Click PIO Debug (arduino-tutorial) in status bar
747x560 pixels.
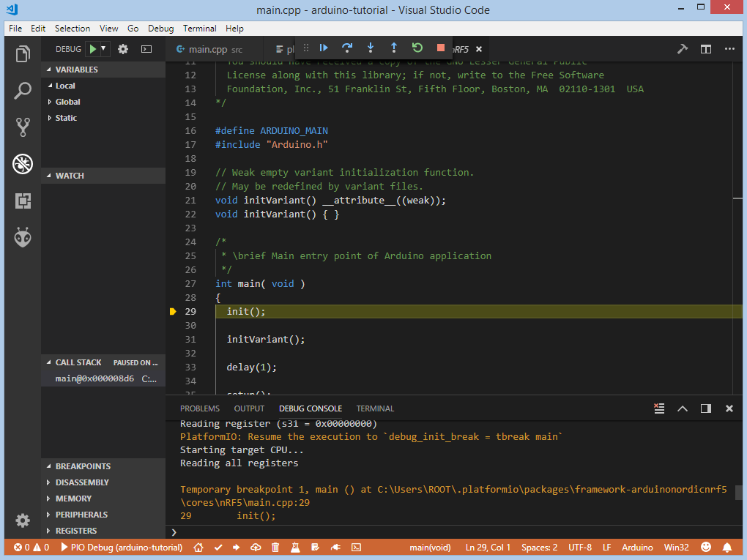(122, 548)
